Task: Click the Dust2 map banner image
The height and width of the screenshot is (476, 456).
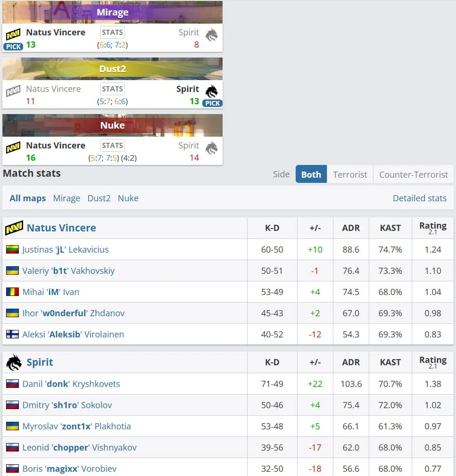Action: (x=112, y=69)
